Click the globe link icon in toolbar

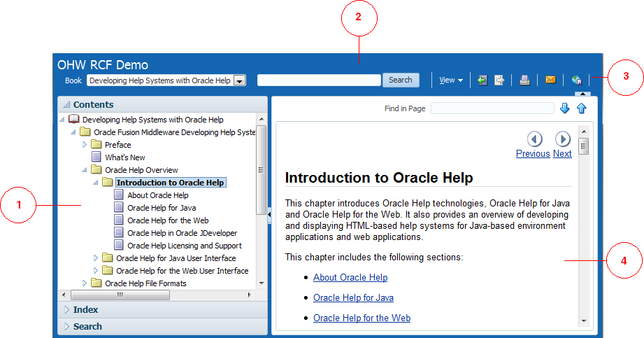577,80
